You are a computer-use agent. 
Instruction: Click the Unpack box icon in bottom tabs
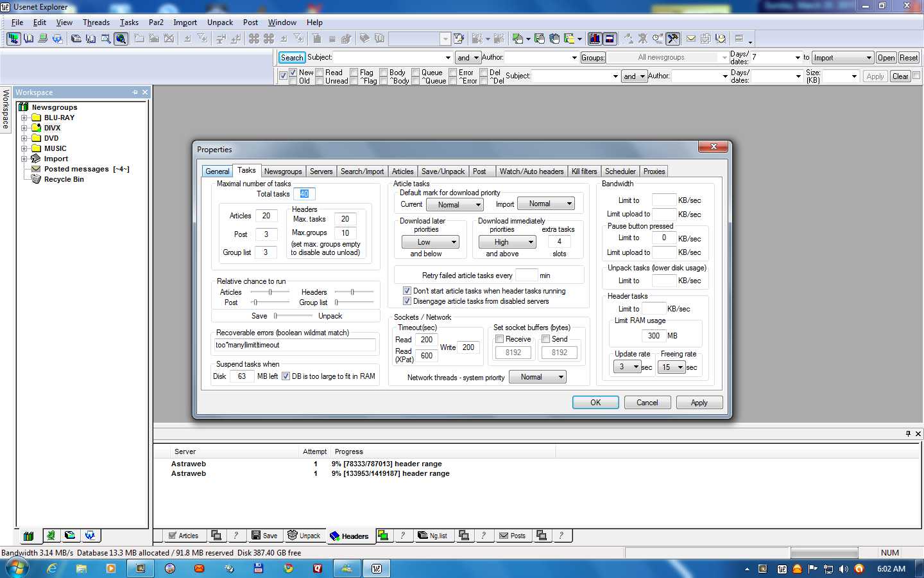pyautogui.click(x=293, y=535)
